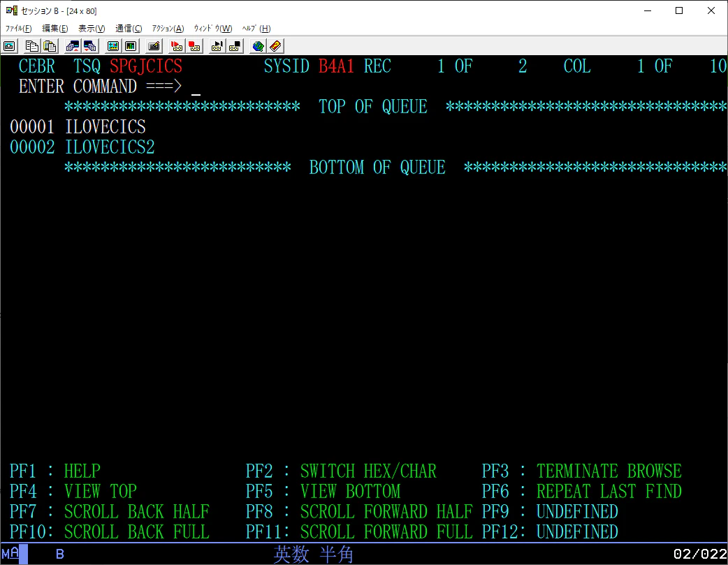The height and width of the screenshot is (565, 728).
Task: Click PF5 VIEW BOTTOM label
Action: [323, 491]
